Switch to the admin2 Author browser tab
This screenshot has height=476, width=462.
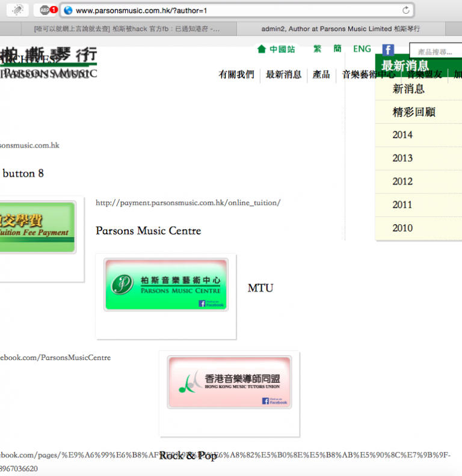pyautogui.click(x=340, y=29)
